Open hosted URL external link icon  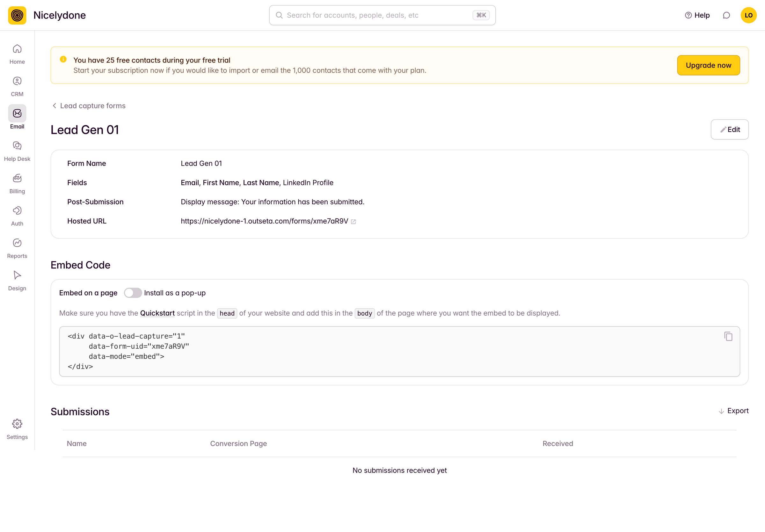(x=353, y=222)
